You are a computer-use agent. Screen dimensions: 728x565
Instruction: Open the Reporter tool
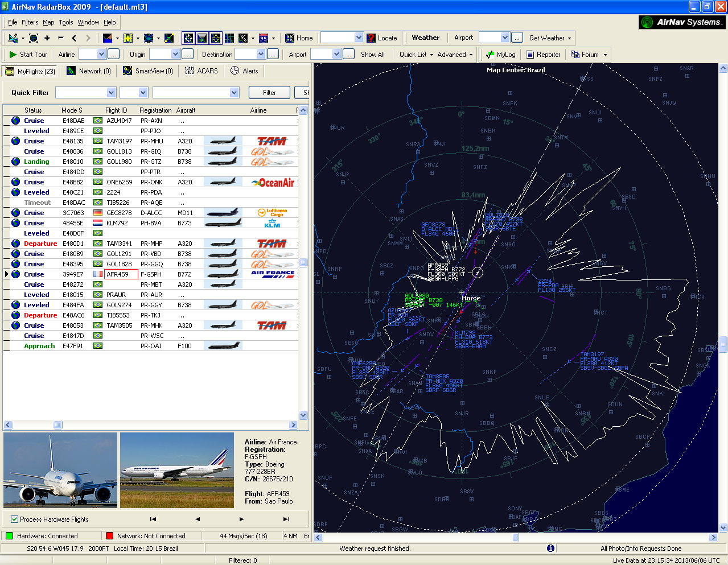[x=544, y=55]
